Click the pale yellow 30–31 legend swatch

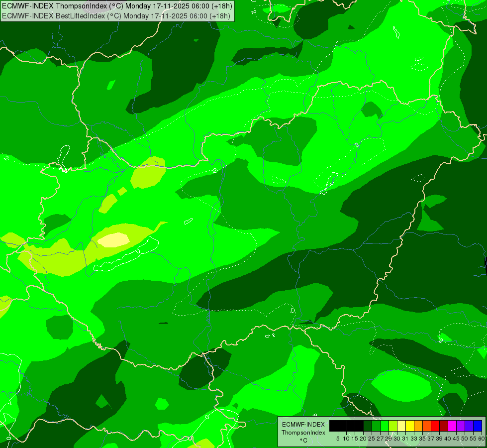401,426
